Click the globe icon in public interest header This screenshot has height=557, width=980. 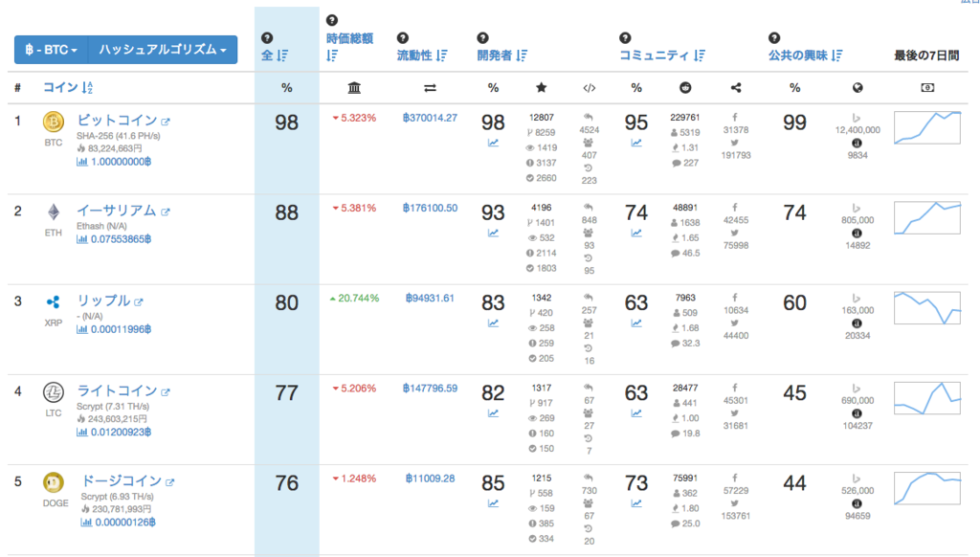point(857,88)
